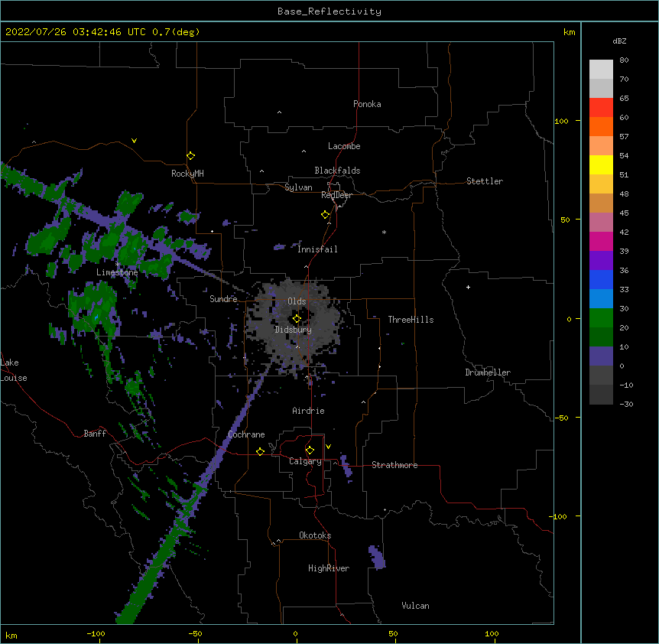Image resolution: width=659 pixels, height=644 pixels.
Task: Click the yellow diamond marker above Calgary label
Action: pyautogui.click(x=310, y=450)
